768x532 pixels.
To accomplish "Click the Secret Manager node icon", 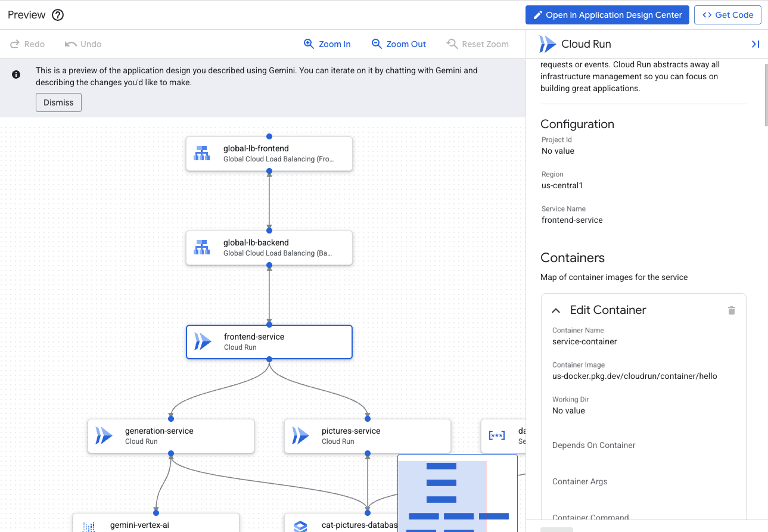I will click(x=497, y=436).
